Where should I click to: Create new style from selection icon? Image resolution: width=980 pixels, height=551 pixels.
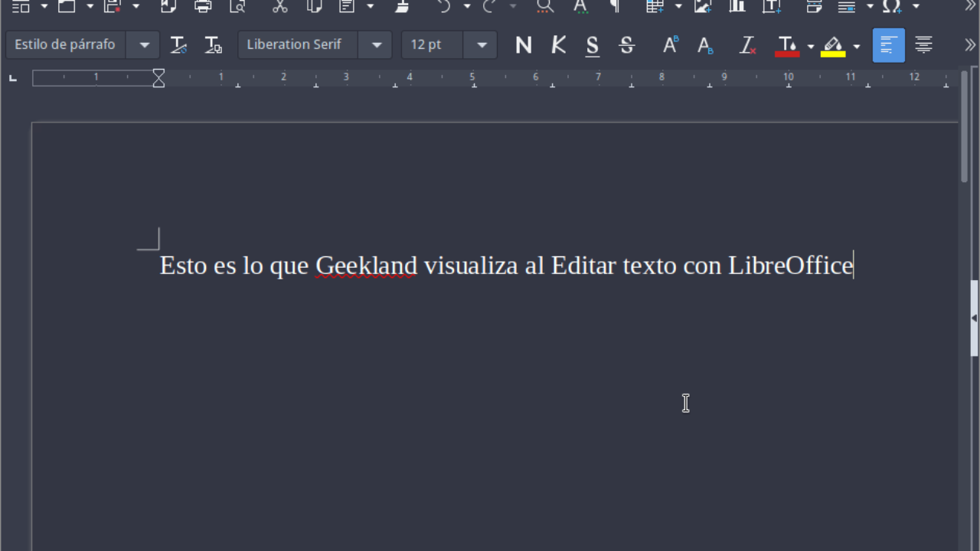(214, 45)
